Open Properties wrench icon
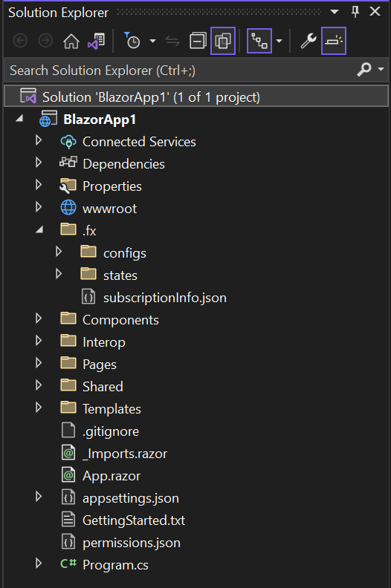 (x=308, y=41)
